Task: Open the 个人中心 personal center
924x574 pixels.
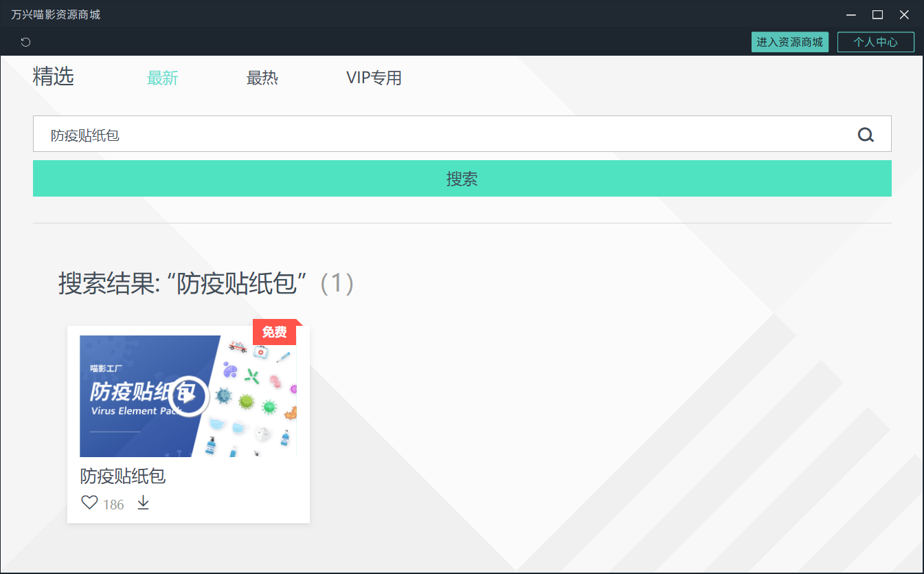Action: (876, 42)
